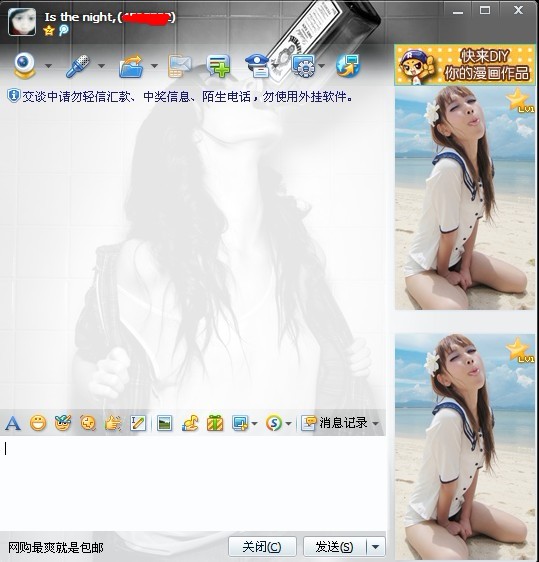Image resolution: width=539 pixels, height=562 pixels.
Task: Send a gift with the gift box icon
Action: (x=215, y=423)
